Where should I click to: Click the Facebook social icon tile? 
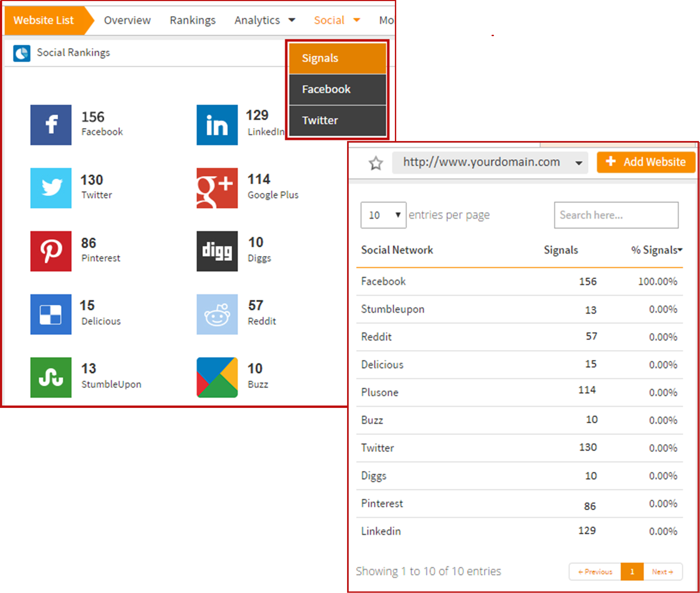click(51, 125)
